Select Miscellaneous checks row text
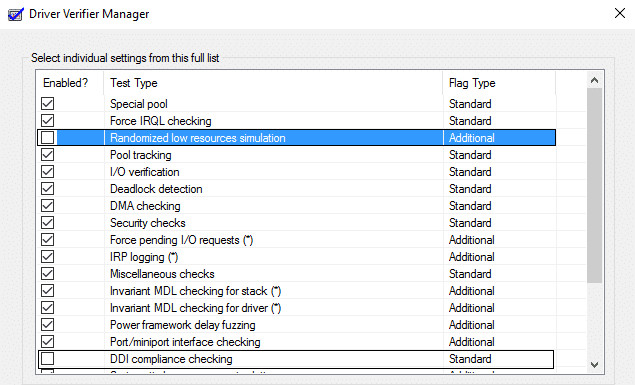 [x=162, y=274]
